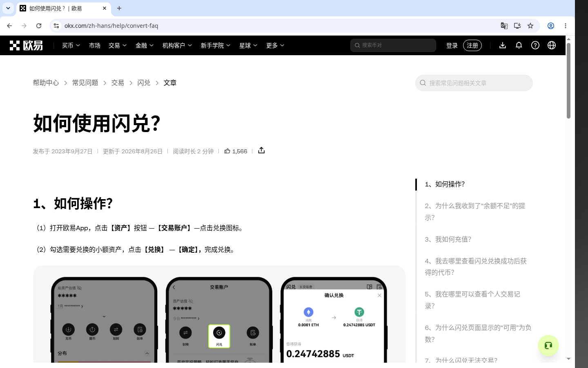This screenshot has width=588, height=368.
Task: Expand the 新手学院 dropdown menu
Action: (x=216, y=45)
